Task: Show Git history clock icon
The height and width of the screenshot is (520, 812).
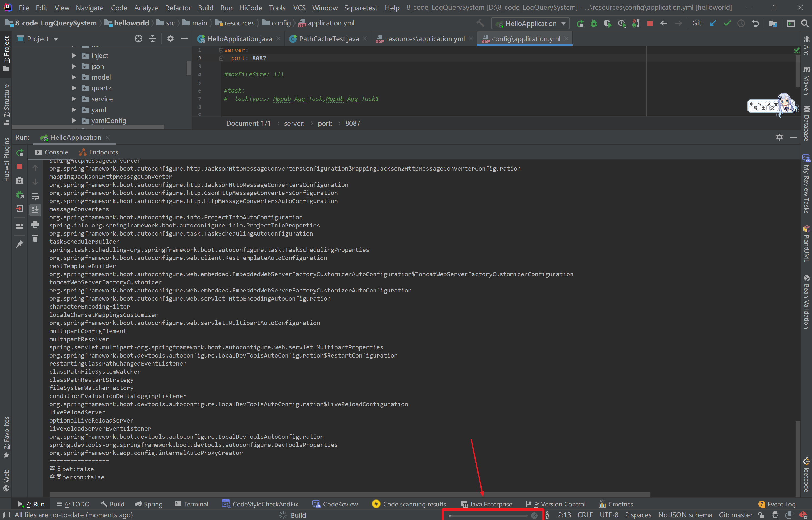Action: (741, 23)
